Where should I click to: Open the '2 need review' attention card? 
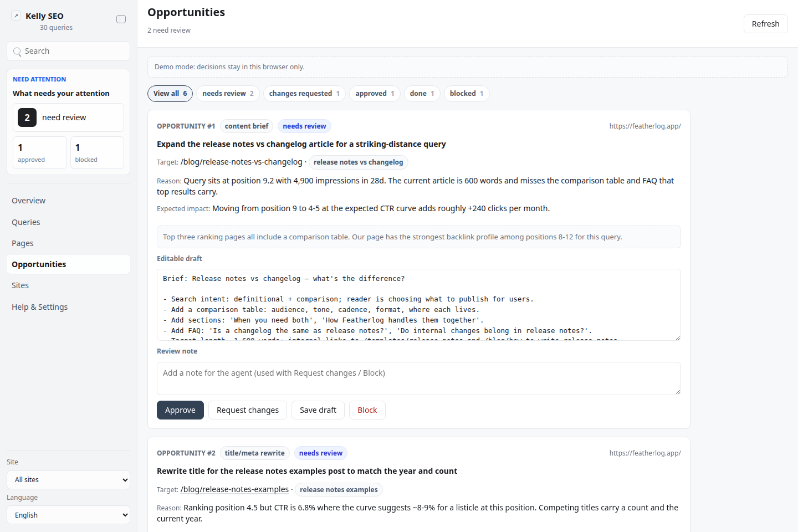pos(68,117)
